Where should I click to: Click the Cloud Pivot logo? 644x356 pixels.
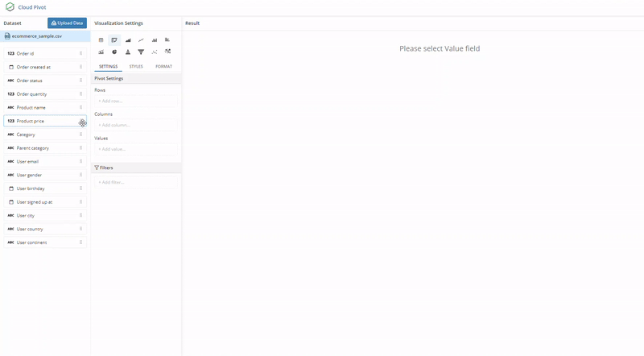pos(10,7)
